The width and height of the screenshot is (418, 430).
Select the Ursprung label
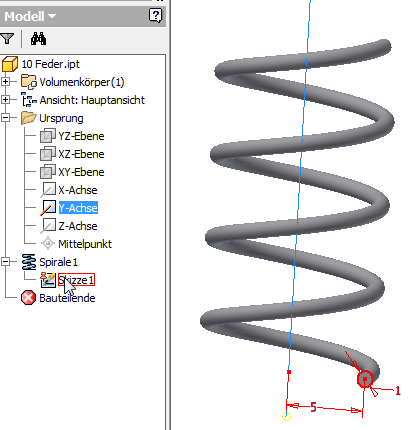tap(61, 118)
